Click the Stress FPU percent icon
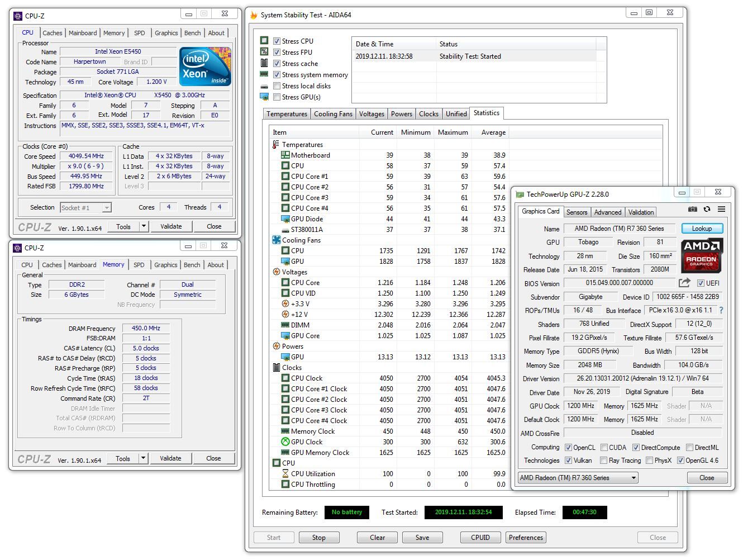Image resolution: width=743 pixels, height=560 pixels. tap(264, 52)
